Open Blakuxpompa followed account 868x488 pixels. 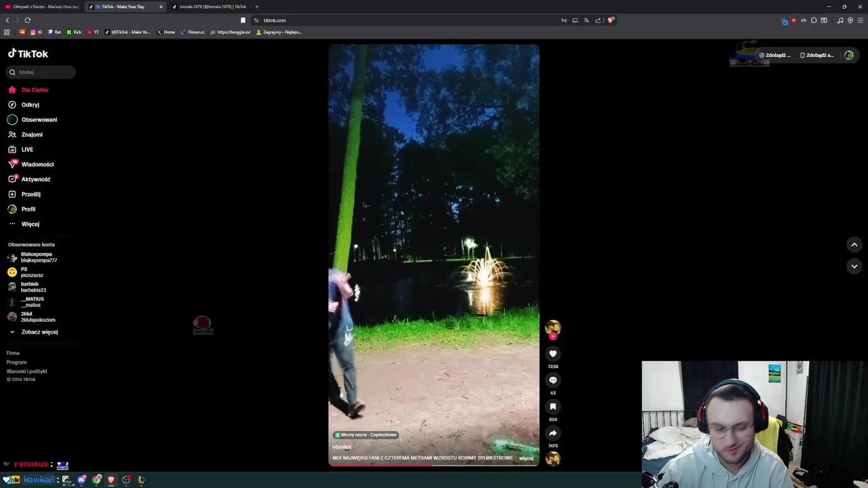(x=33, y=257)
